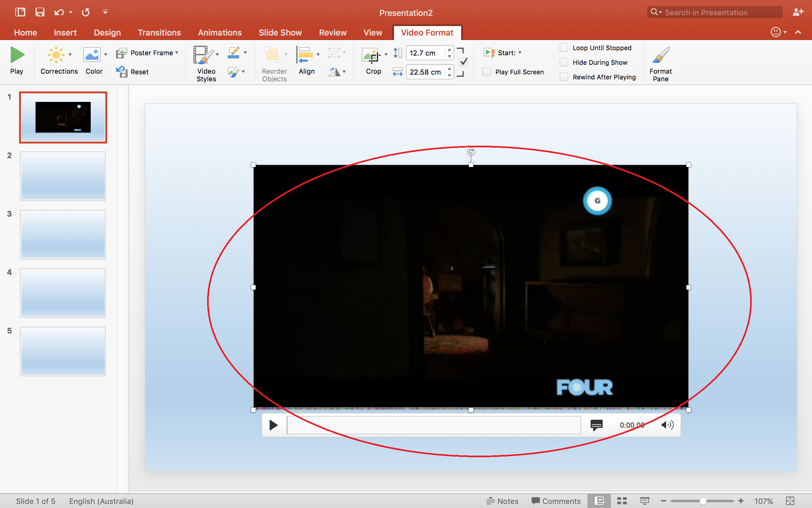Open the Format Pane brush icon
The width and height of the screenshot is (812, 508).
(661, 55)
